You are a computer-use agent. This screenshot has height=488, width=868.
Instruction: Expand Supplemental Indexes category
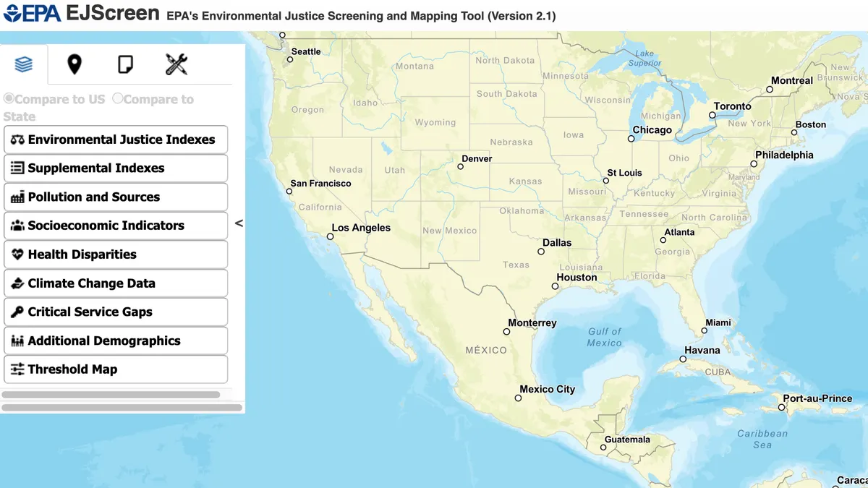pyautogui.click(x=116, y=168)
